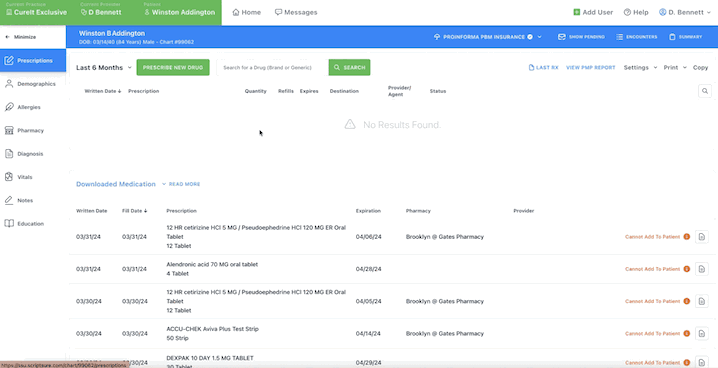Select D Bennett current prescriber
Viewport: 718px width, 368px height.
[x=101, y=12]
